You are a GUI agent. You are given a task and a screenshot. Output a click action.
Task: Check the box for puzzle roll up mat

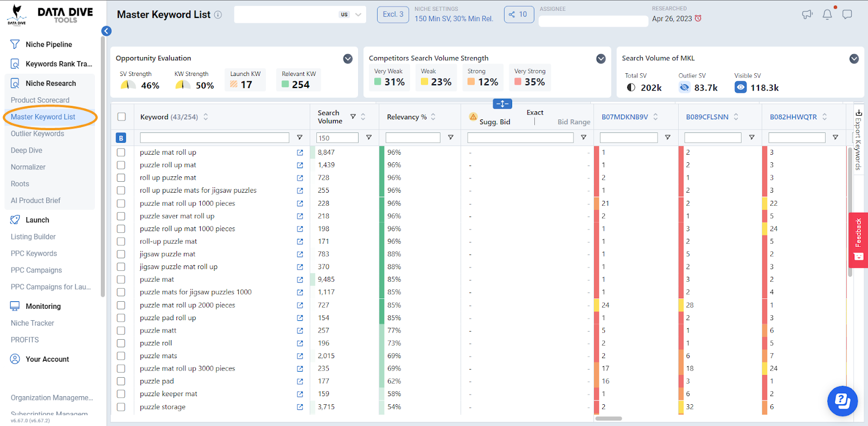pos(121,165)
